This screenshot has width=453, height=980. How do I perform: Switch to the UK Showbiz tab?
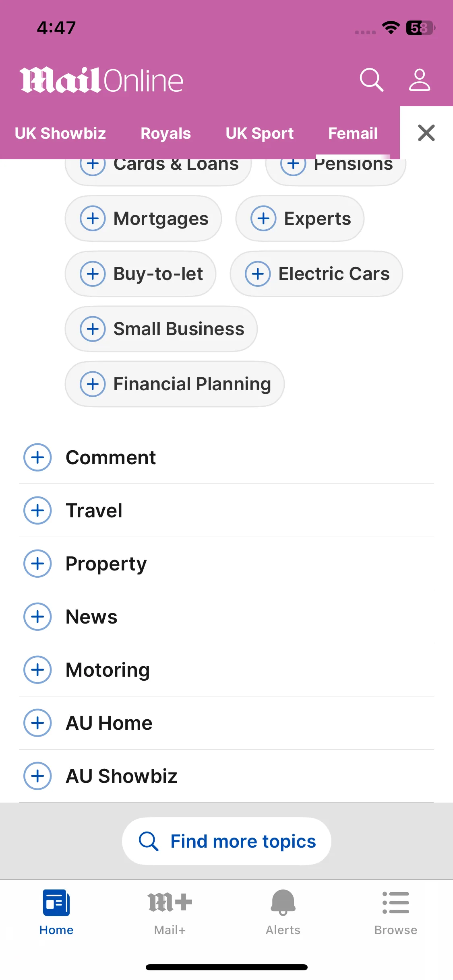click(x=60, y=133)
